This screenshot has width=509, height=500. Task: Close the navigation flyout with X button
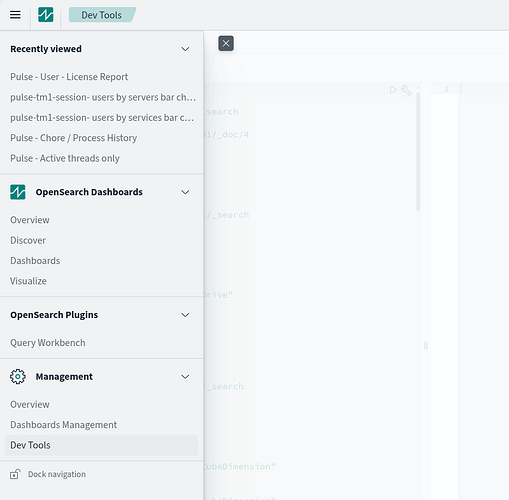226,43
